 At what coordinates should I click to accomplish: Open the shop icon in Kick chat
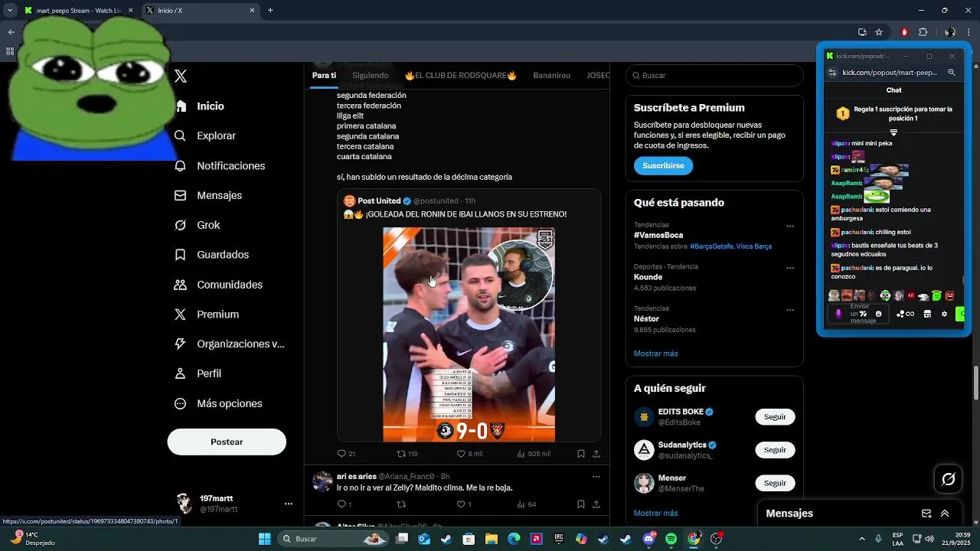coord(927,314)
